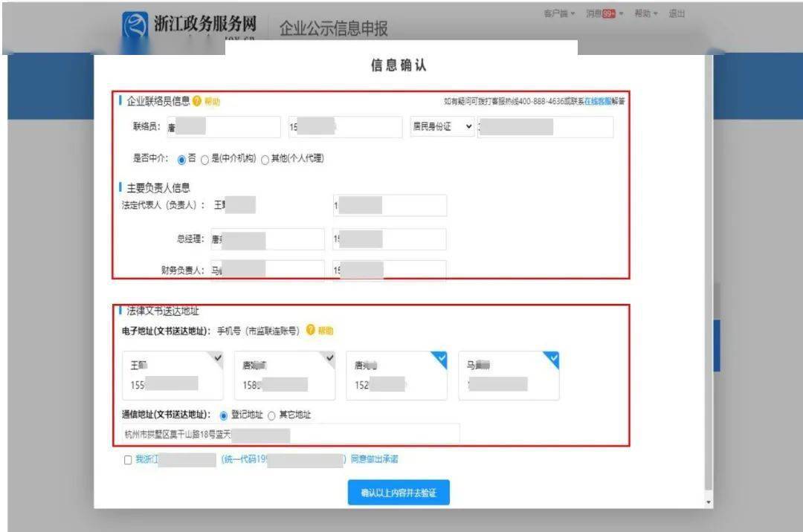The image size is (803, 532).
Task: Click the 主要负责人信息 section heading
Action: coord(158,188)
